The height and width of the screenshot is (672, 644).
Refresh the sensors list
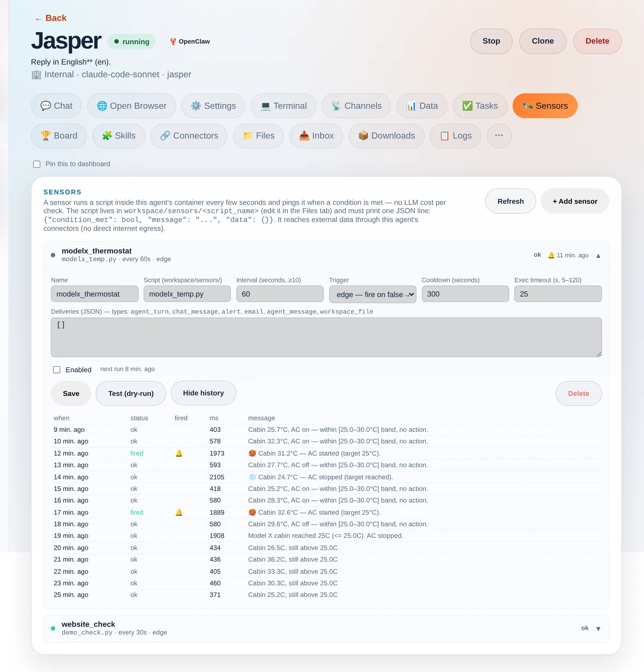coord(511,201)
